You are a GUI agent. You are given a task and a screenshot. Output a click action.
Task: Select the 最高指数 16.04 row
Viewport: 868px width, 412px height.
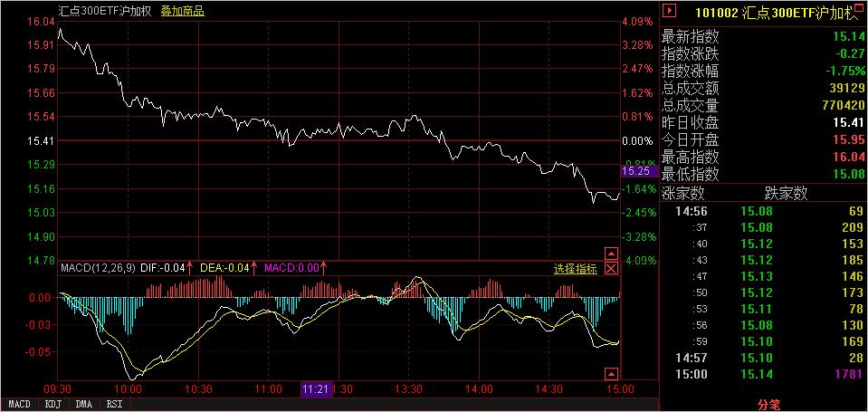[763, 158]
